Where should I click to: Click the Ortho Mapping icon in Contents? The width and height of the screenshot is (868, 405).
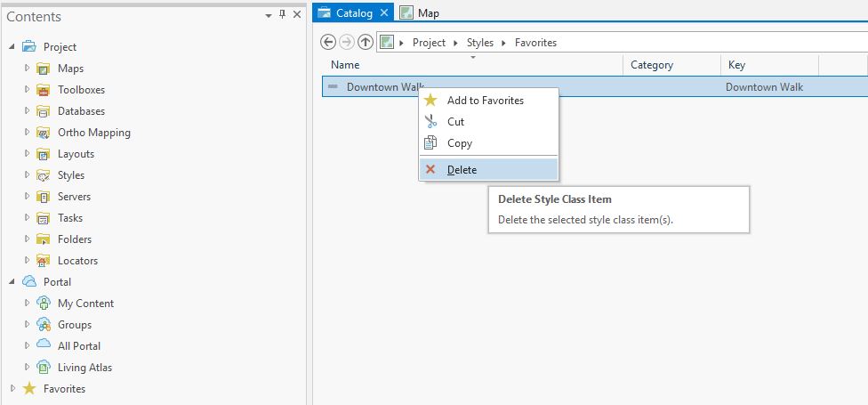(x=43, y=133)
